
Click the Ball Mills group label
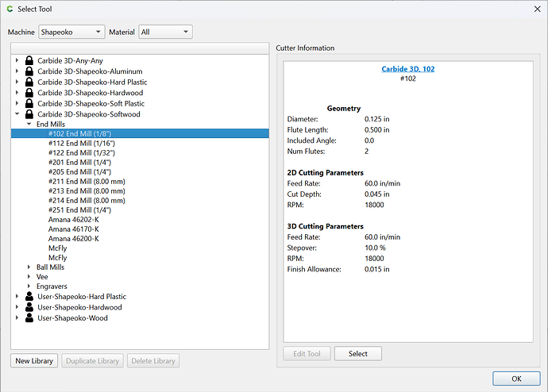tap(50, 267)
